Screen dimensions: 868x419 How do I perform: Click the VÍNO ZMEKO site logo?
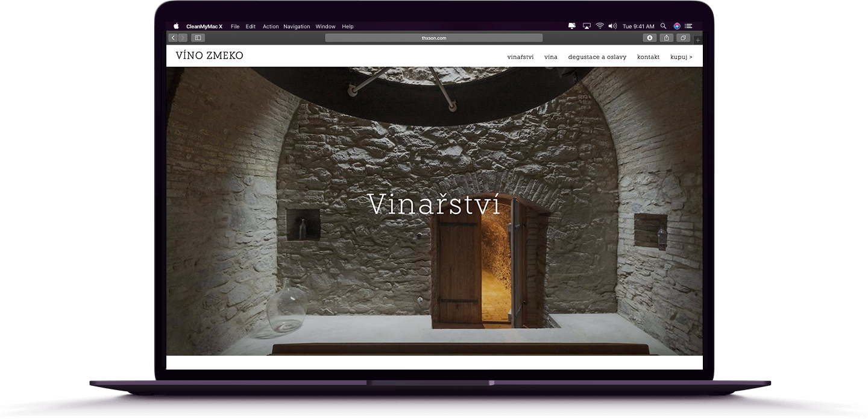(x=210, y=55)
